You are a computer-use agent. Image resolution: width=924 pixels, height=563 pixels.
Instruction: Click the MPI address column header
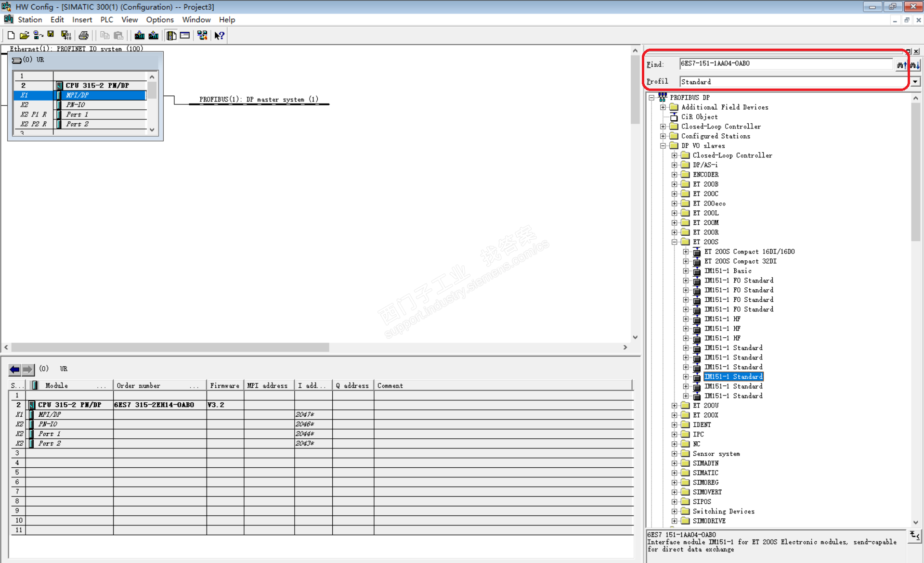point(269,385)
